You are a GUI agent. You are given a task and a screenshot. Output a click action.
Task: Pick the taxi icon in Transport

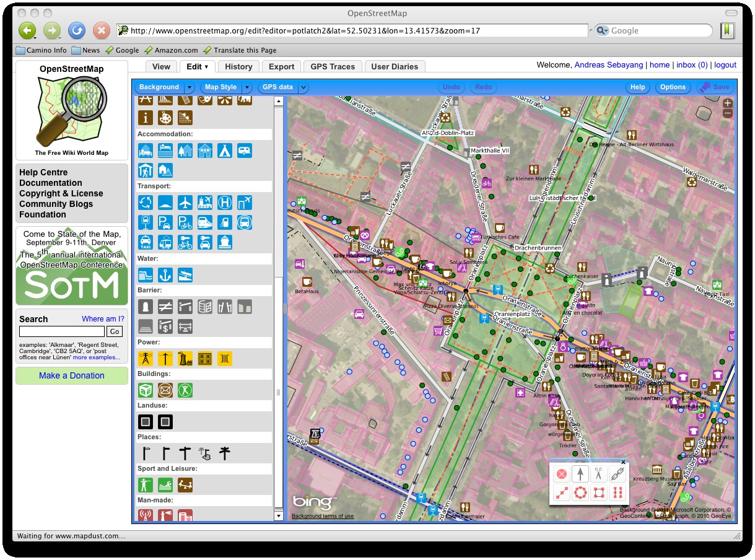tap(146, 242)
